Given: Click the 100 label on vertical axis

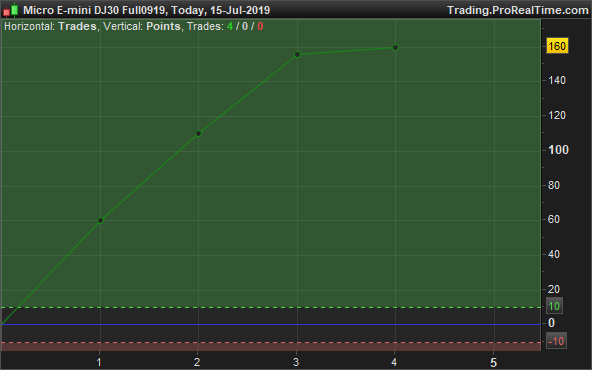Looking at the screenshot, I should point(558,150).
